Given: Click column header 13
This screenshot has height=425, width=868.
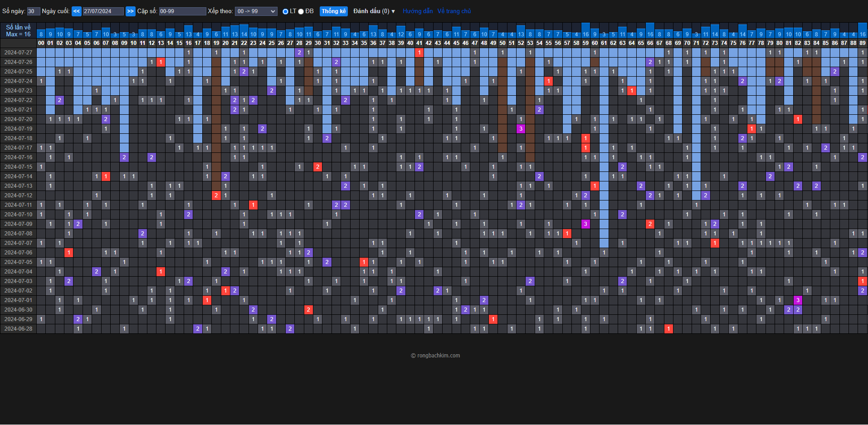Looking at the screenshot, I should tap(161, 43).
